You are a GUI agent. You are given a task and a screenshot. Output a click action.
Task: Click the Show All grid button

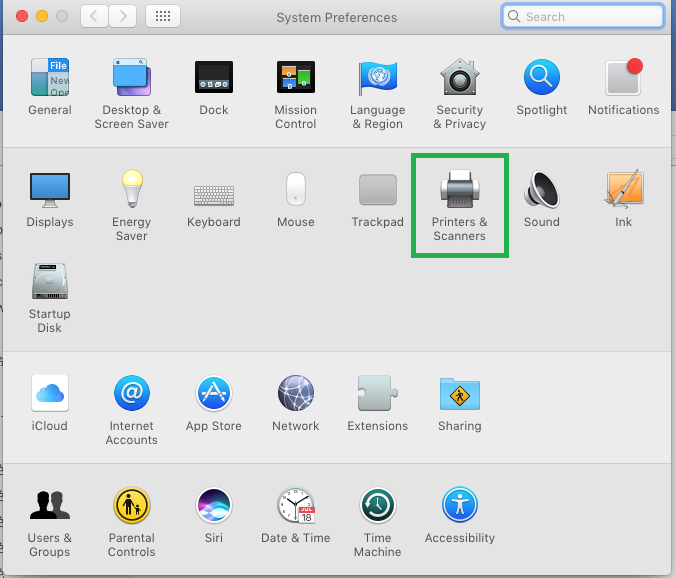point(163,16)
